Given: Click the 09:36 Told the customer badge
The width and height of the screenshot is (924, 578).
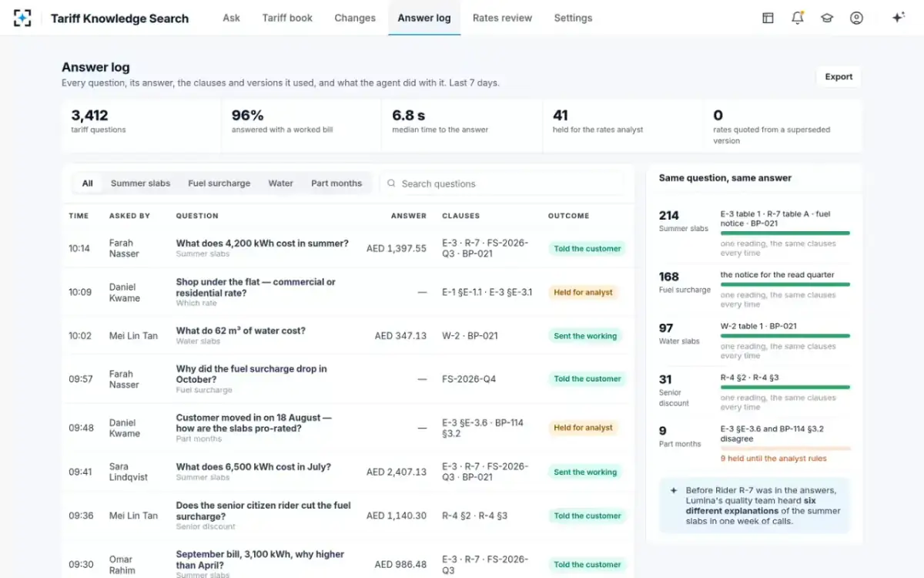Looking at the screenshot, I should 587,516.
